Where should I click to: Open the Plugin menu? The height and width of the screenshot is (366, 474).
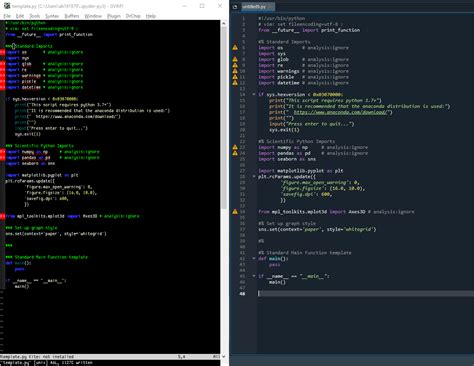click(x=114, y=16)
